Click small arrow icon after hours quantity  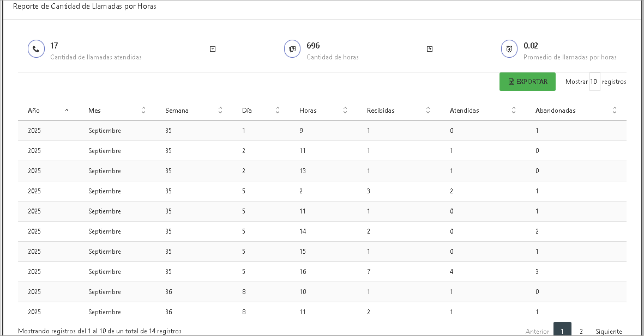coord(430,49)
